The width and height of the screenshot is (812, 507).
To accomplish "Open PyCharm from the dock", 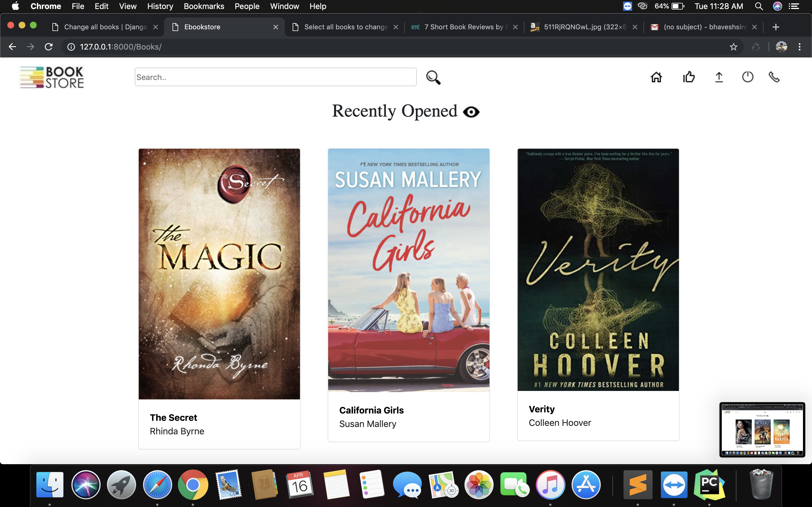I will [709, 485].
